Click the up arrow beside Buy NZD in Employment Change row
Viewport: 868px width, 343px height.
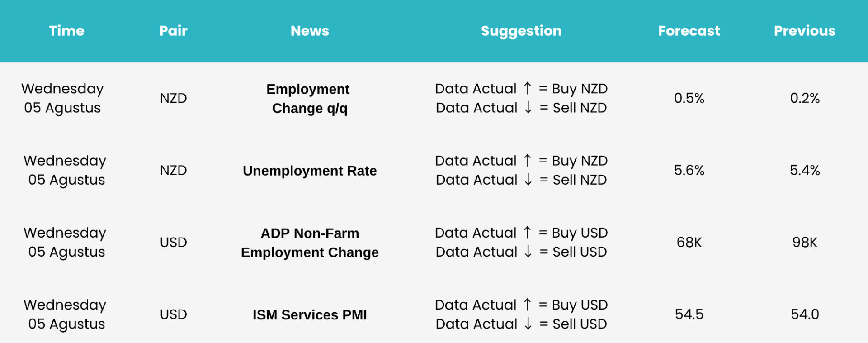coord(527,88)
